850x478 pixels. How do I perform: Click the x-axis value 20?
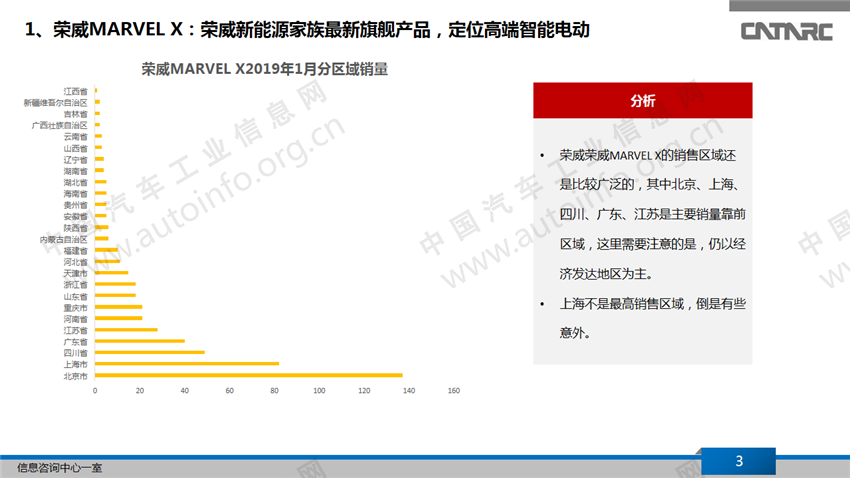click(140, 391)
